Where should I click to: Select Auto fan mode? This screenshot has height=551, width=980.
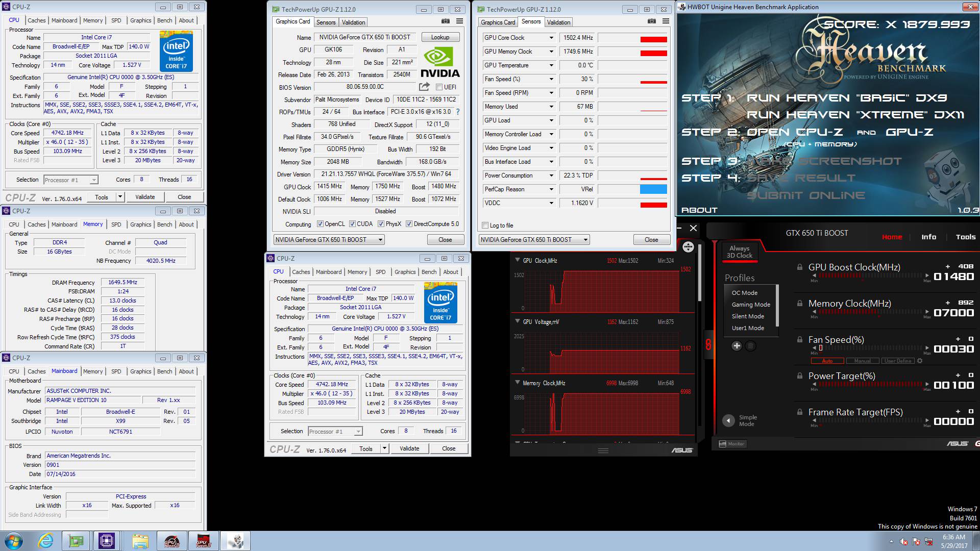click(x=827, y=361)
